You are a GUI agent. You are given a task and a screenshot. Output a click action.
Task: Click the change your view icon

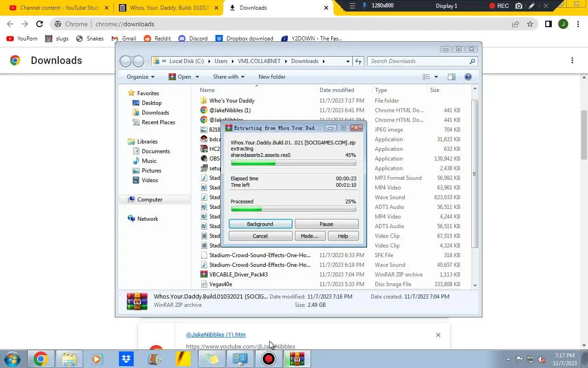426,77
